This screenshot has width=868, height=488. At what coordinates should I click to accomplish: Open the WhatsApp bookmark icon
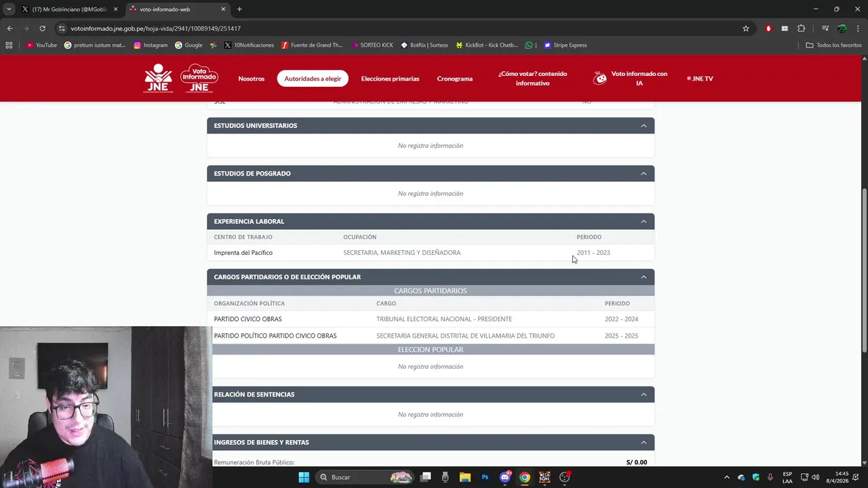tap(529, 45)
